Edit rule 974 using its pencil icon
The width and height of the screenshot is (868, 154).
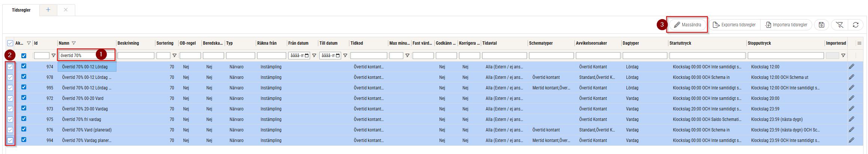click(x=851, y=66)
